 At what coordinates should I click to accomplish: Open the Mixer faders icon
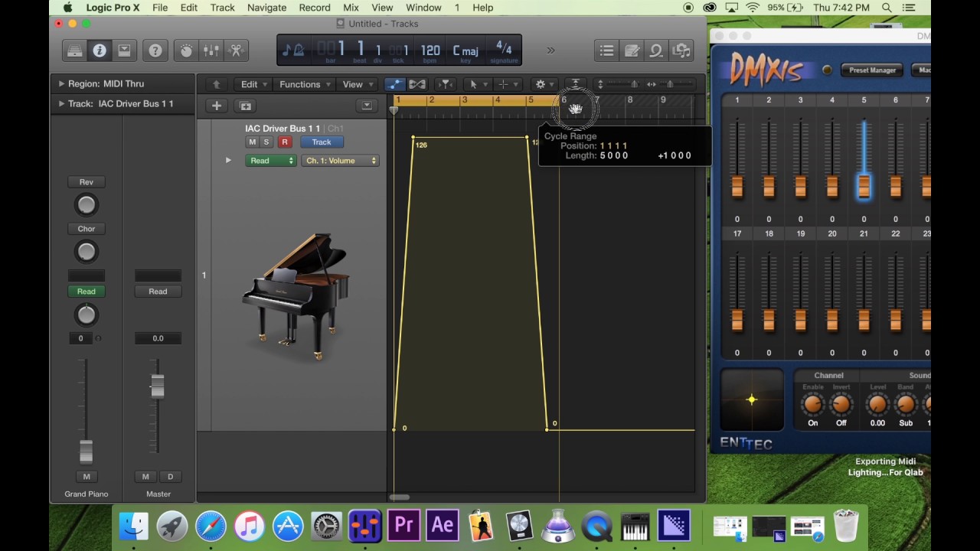click(x=211, y=51)
